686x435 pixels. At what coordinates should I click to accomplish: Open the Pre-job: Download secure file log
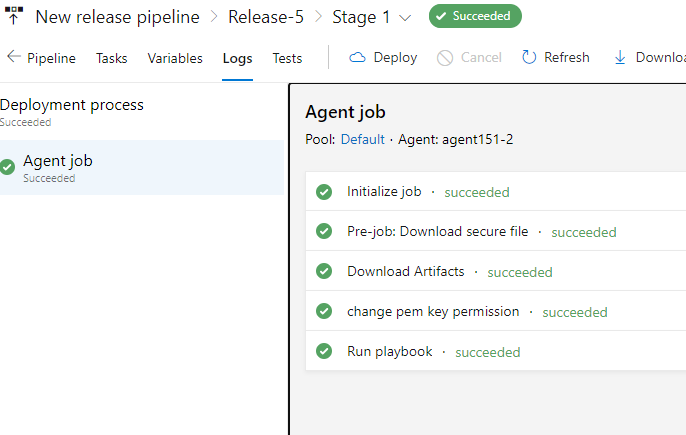(437, 232)
